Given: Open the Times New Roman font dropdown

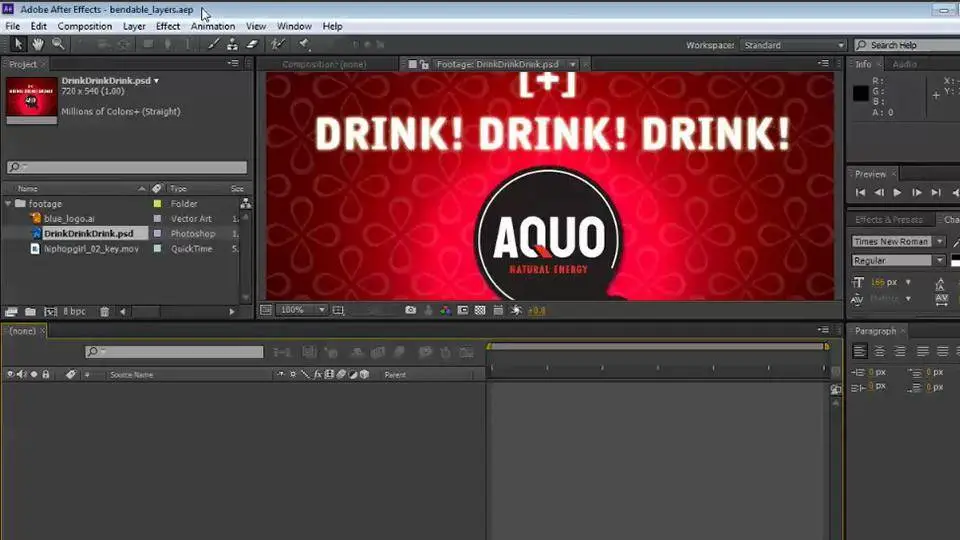Looking at the screenshot, I should [x=939, y=241].
